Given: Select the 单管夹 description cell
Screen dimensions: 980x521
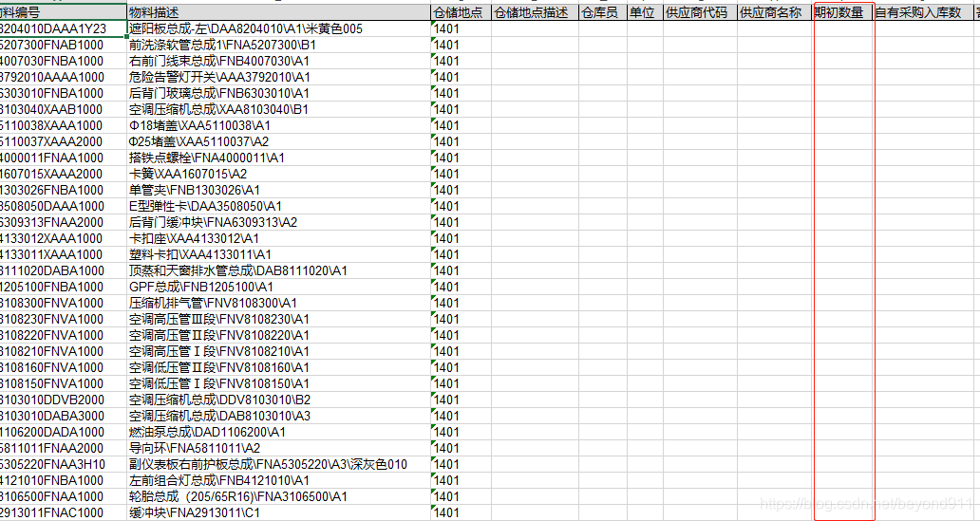Looking at the screenshot, I should pyautogui.click(x=279, y=190).
